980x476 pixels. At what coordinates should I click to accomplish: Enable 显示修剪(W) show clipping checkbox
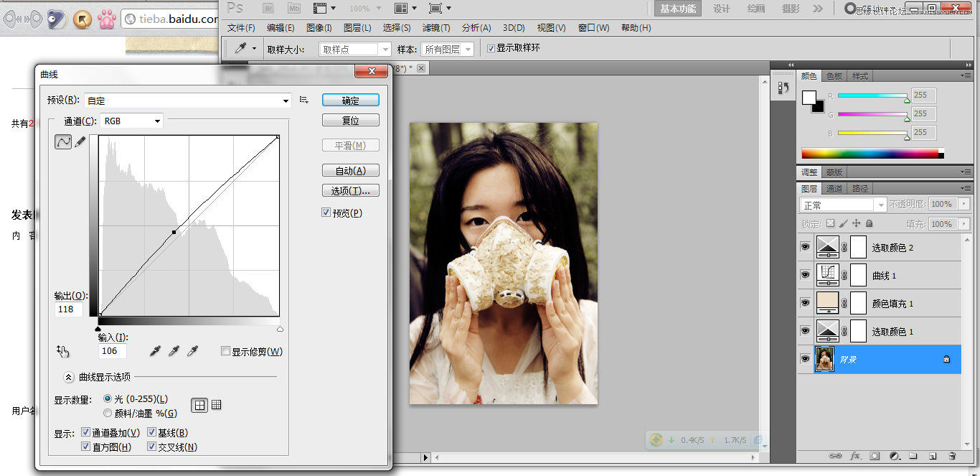[225, 351]
